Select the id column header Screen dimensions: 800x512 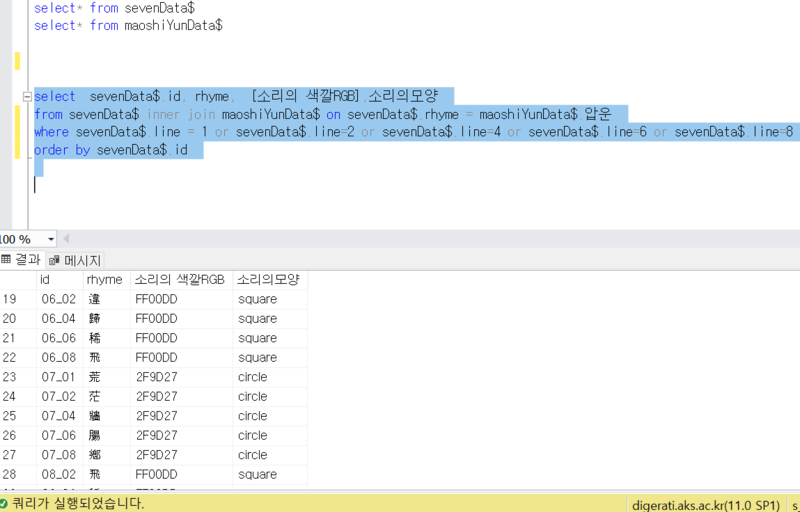(x=60, y=279)
